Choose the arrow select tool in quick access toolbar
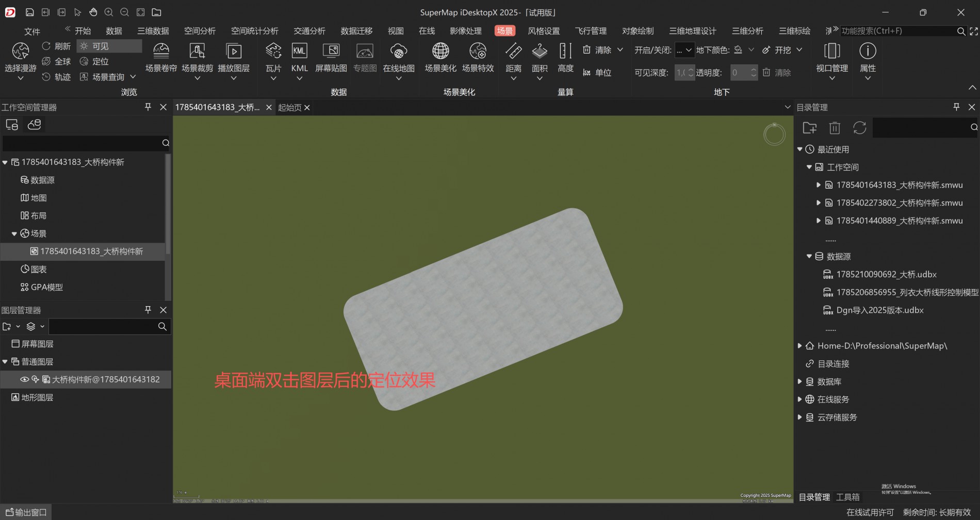This screenshot has height=520, width=980. pyautogui.click(x=77, y=12)
